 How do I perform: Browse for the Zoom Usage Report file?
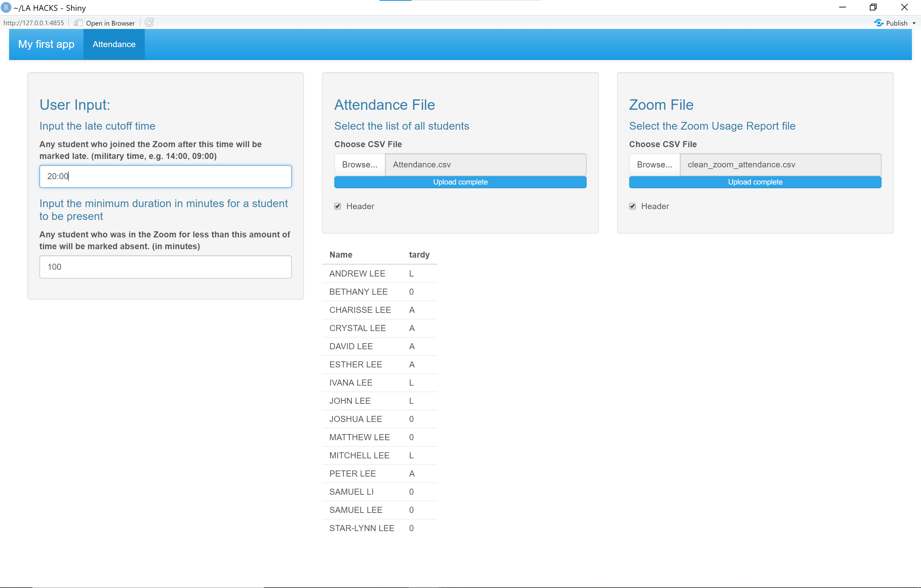[x=654, y=164]
